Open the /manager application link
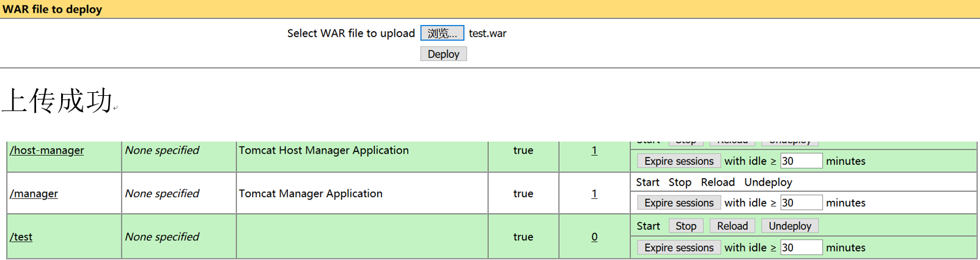 tap(34, 193)
